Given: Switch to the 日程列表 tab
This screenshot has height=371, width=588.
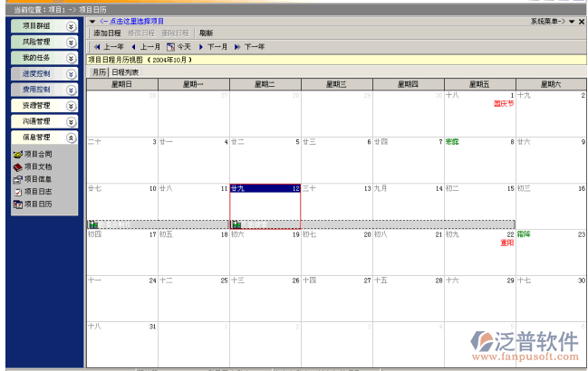Looking at the screenshot, I should pyautogui.click(x=125, y=71).
